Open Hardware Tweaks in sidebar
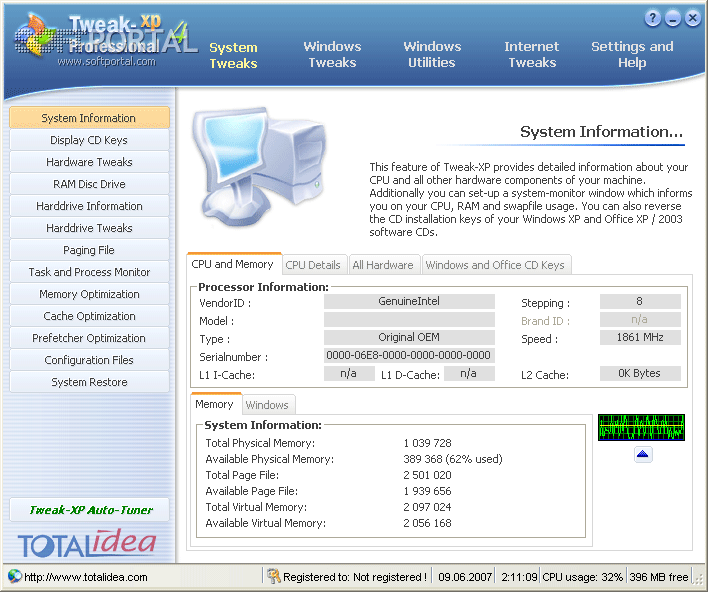708x592 pixels. pos(89,162)
